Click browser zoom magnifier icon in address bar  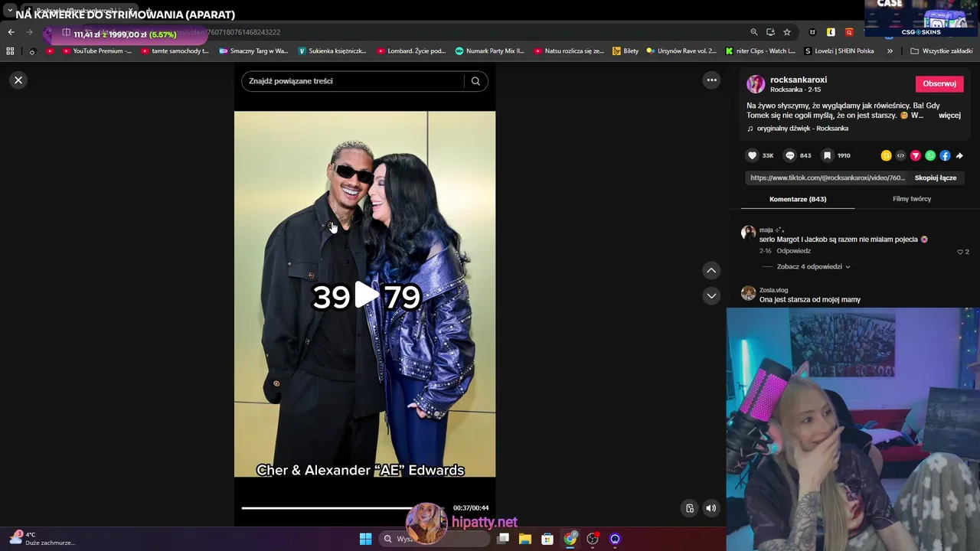tap(754, 32)
